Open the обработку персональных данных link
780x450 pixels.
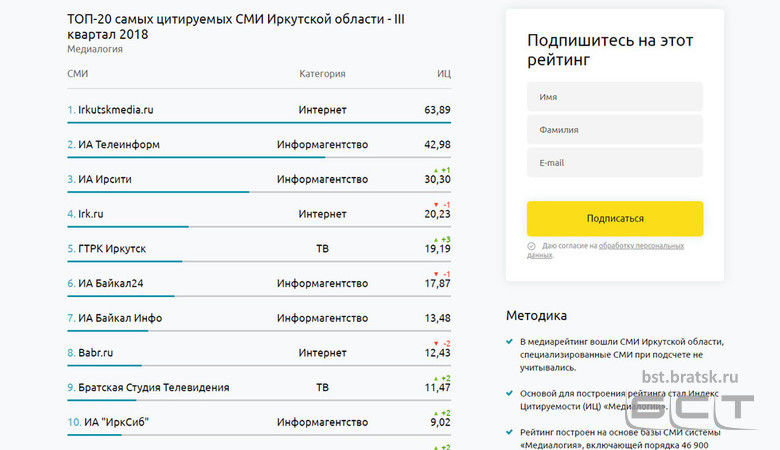click(x=641, y=245)
